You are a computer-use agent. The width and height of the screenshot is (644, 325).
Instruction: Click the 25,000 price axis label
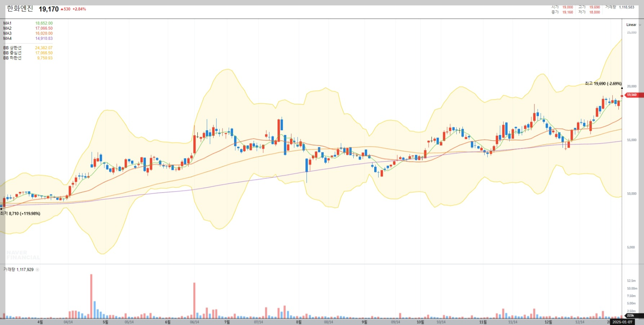[631, 32]
